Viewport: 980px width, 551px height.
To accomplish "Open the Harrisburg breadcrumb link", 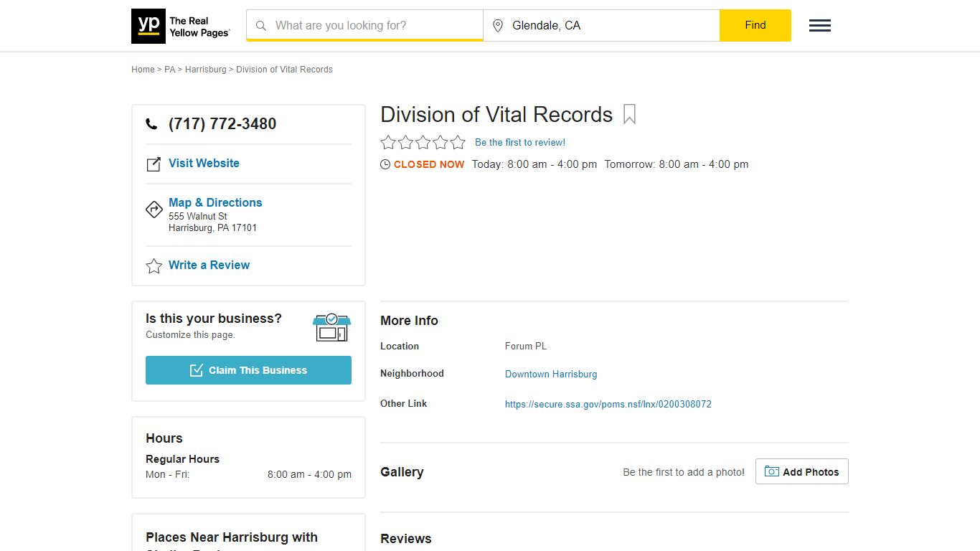I will click(205, 70).
